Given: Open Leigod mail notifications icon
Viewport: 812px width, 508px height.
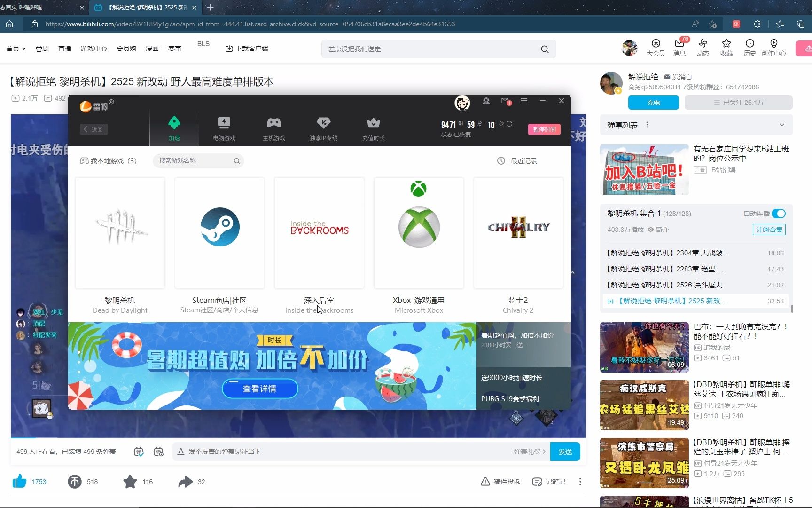Looking at the screenshot, I should (506, 101).
